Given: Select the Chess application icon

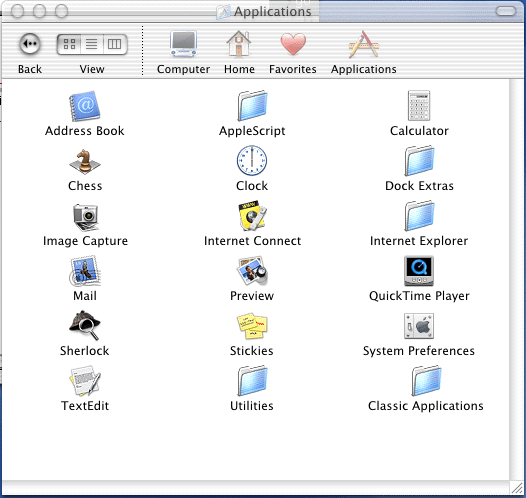Looking at the screenshot, I should point(85,161).
